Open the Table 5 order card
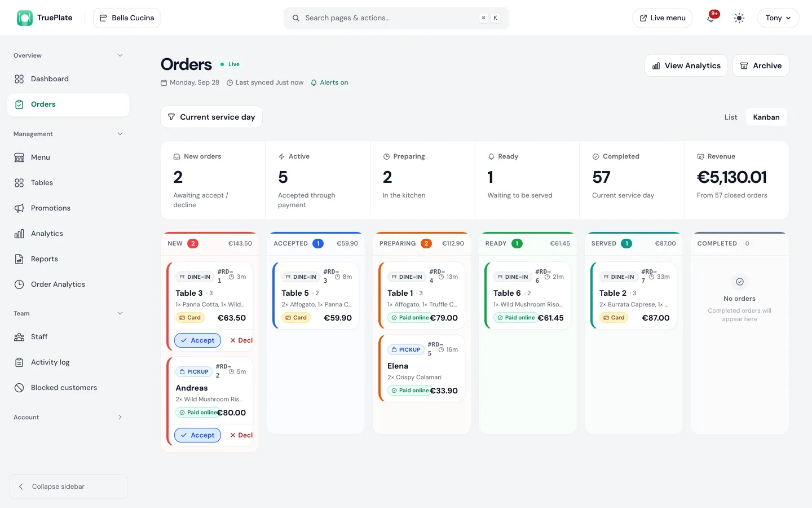This screenshot has height=508, width=812. (x=316, y=295)
